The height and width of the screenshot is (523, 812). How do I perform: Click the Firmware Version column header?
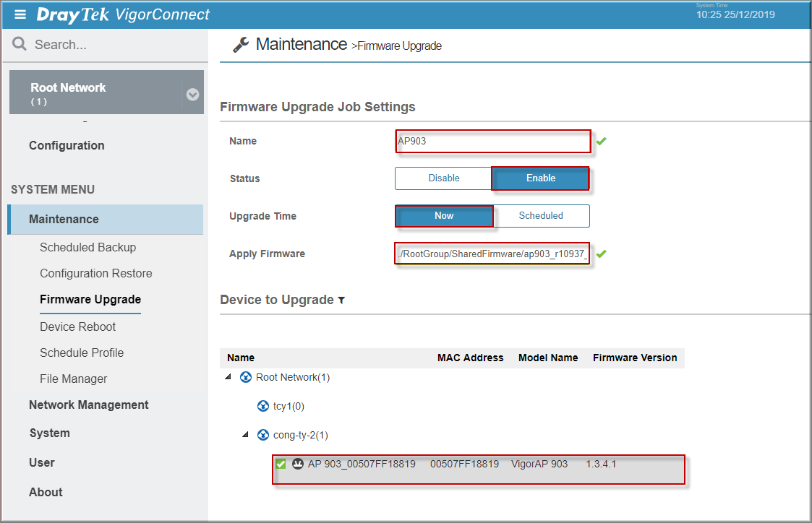coord(635,358)
